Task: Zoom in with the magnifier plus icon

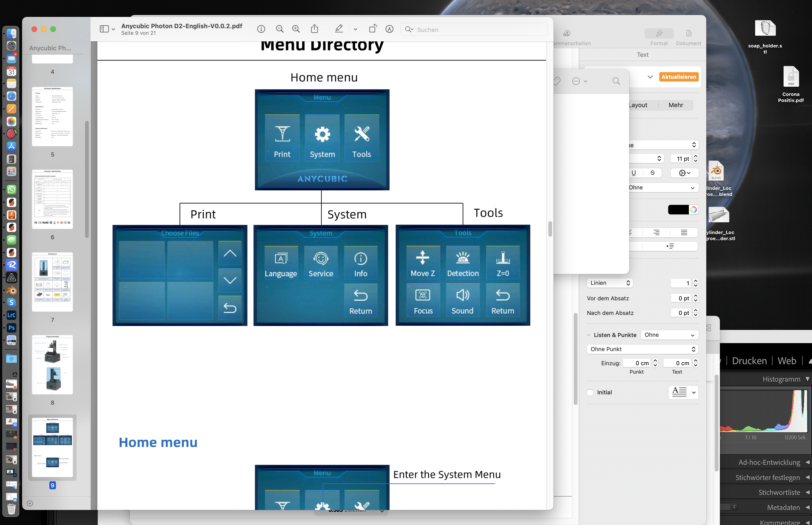Action: pos(296,29)
